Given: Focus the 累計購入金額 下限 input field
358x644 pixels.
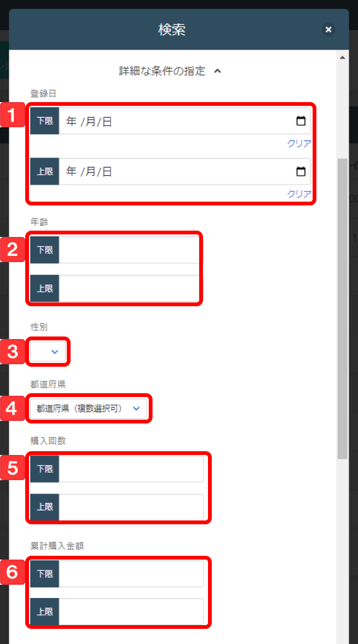Looking at the screenshot, I should [131, 574].
